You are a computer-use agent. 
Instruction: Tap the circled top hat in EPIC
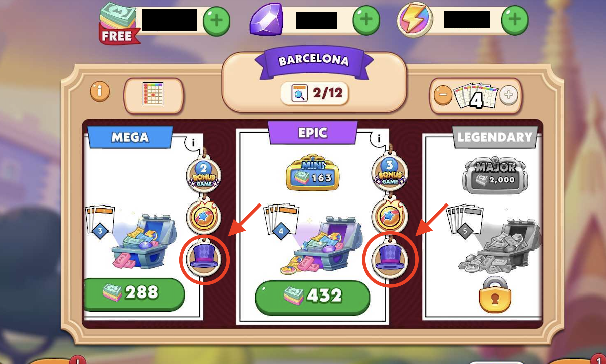pyautogui.click(x=390, y=259)
